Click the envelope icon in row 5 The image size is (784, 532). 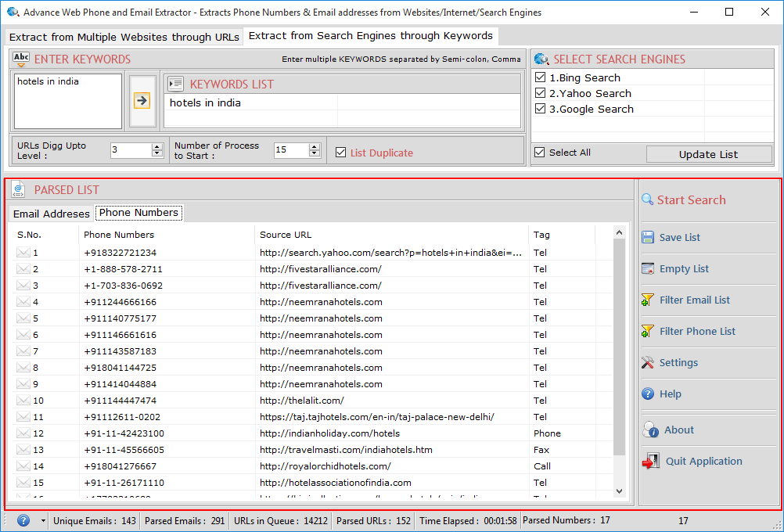[x=23, y=318]
